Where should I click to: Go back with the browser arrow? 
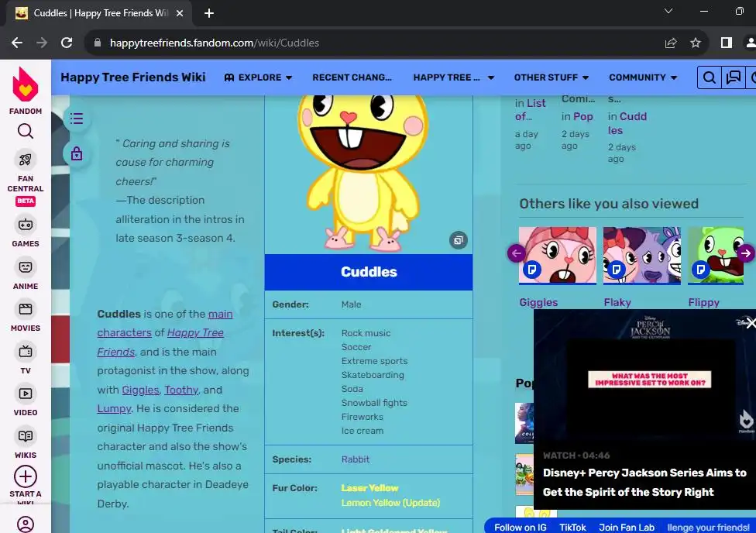tap(17, 43)
